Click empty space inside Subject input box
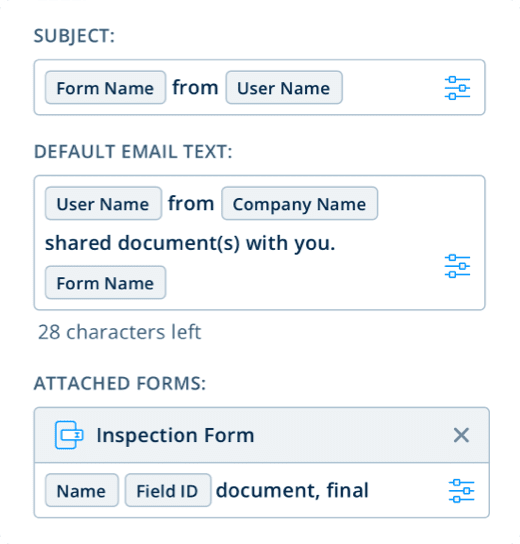This screenshot has width=520, height=544. tap(392, 87)
